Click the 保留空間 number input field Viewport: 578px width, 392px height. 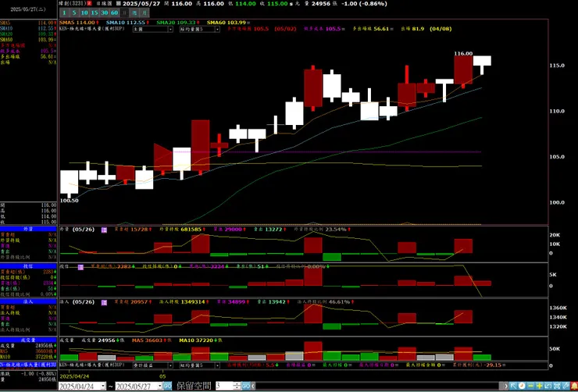point(224,386)
